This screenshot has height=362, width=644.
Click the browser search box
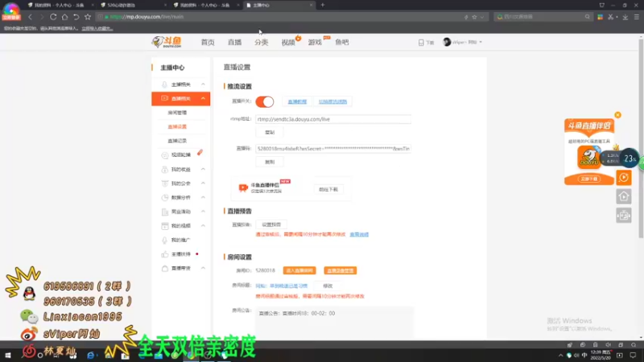[x=542, y=17]
